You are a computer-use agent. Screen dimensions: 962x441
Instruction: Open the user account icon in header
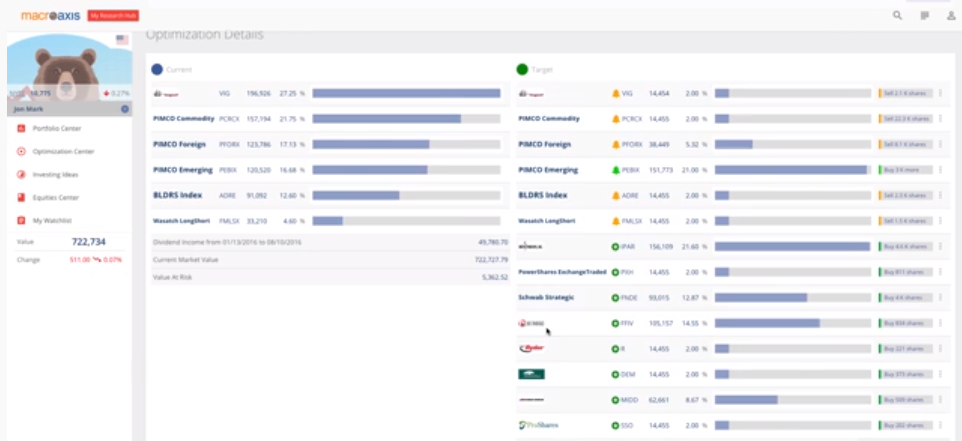951,15
